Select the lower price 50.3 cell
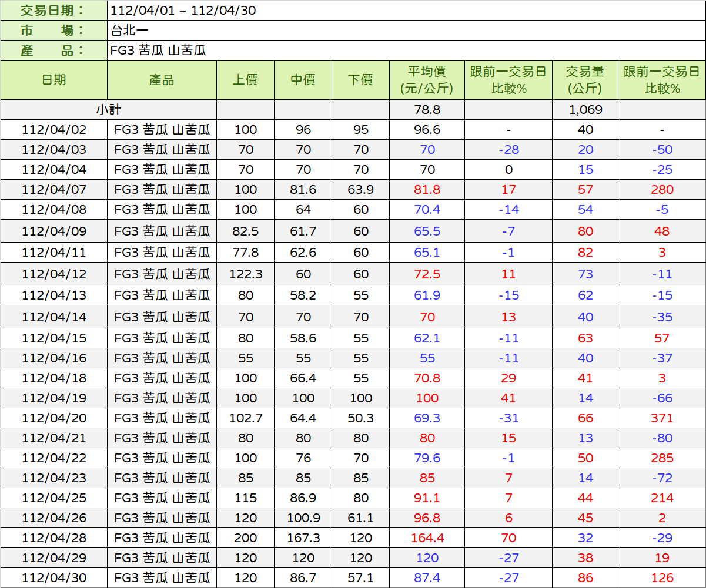Image resolution: width=706 pixels, height=588 pixels. pyautogui.click(x=360, y=418)
